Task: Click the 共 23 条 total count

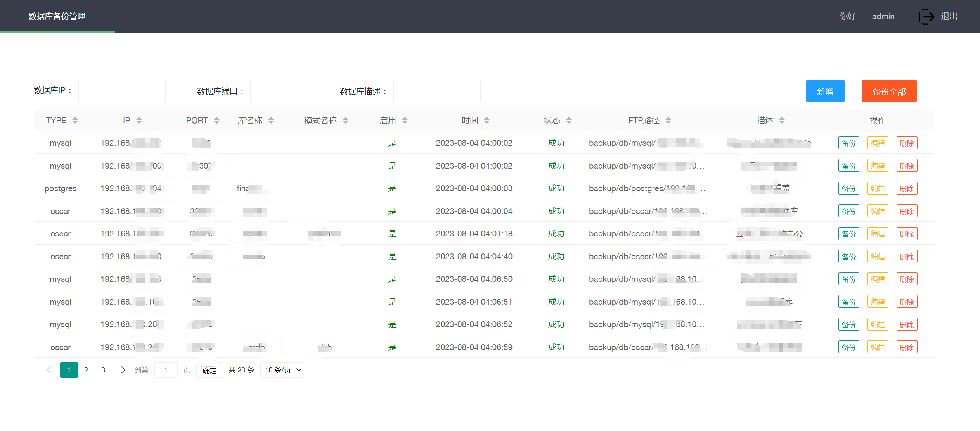Action: 241,370
